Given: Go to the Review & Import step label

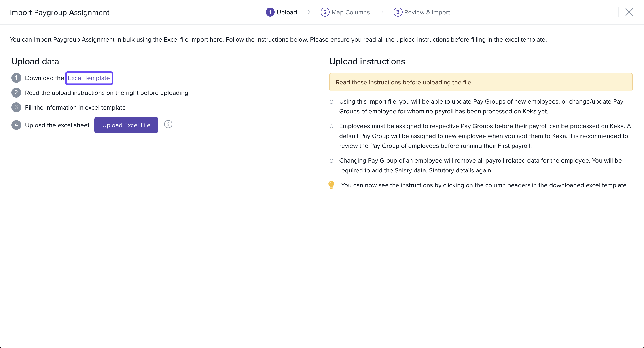Looking at the screenshot, I should coord(427,12).
